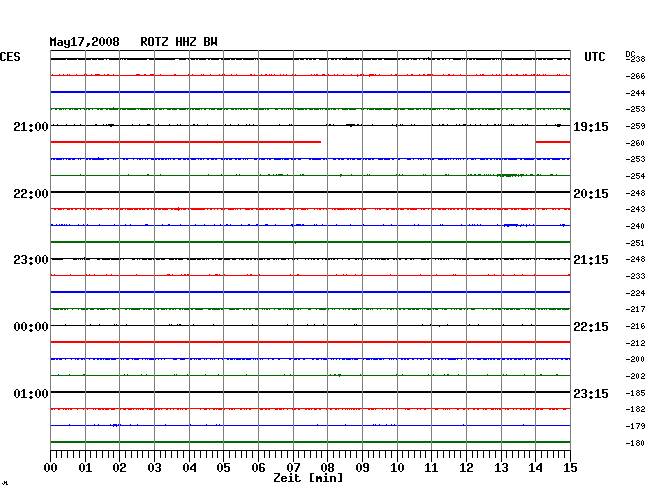
Task: Click minute label 15 on Zeit axis
Action: [570, 468]
